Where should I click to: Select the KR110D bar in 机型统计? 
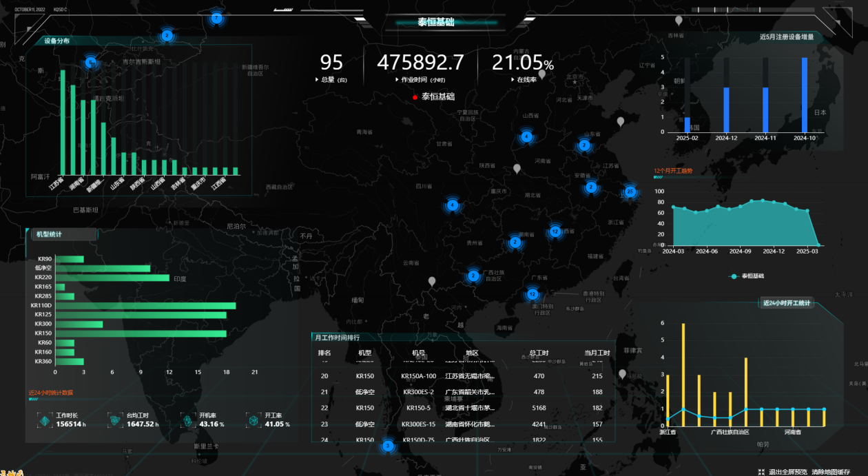[x=145, y=306]
